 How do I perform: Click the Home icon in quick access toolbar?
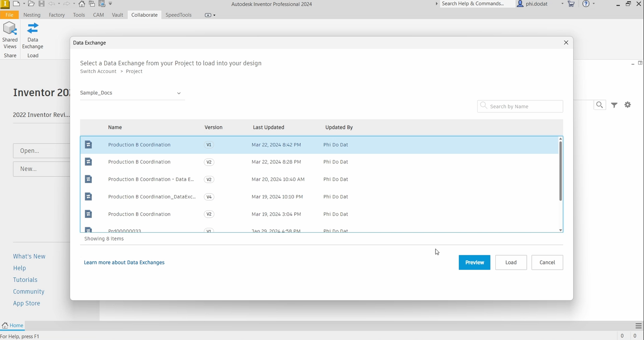click(x=82, y=4)
